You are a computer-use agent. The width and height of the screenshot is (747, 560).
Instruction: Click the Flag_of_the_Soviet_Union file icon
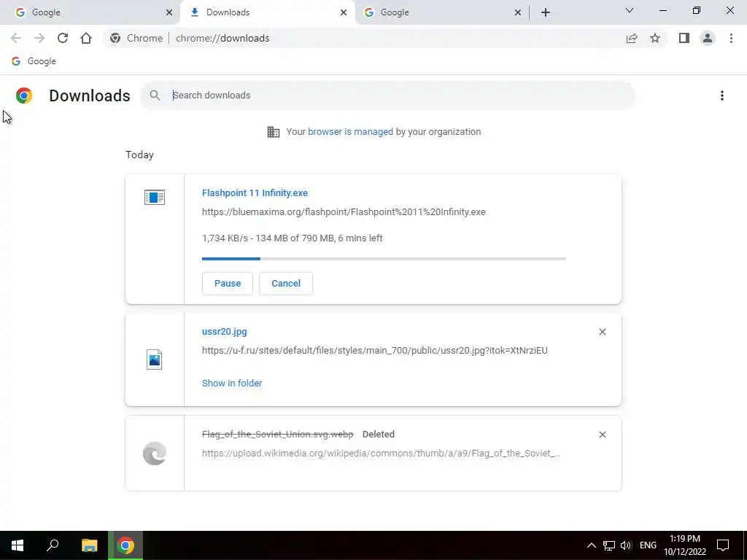tap(155, 453)
